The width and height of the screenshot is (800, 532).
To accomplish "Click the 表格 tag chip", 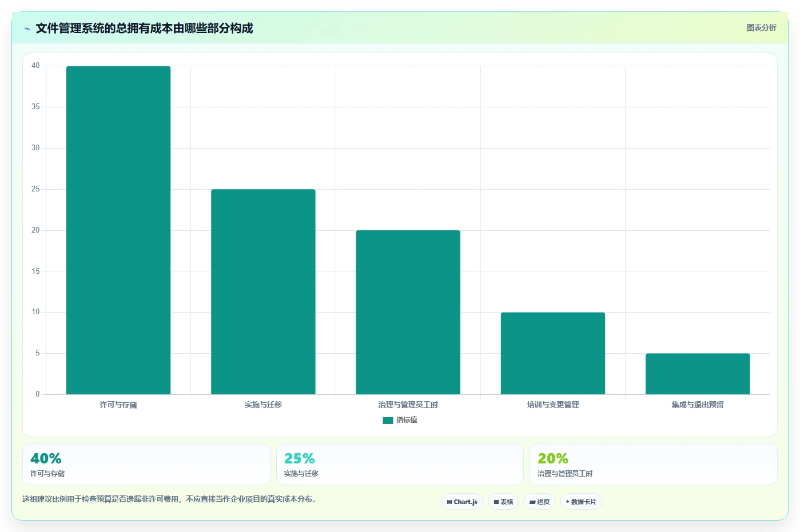I will [503, 502].
